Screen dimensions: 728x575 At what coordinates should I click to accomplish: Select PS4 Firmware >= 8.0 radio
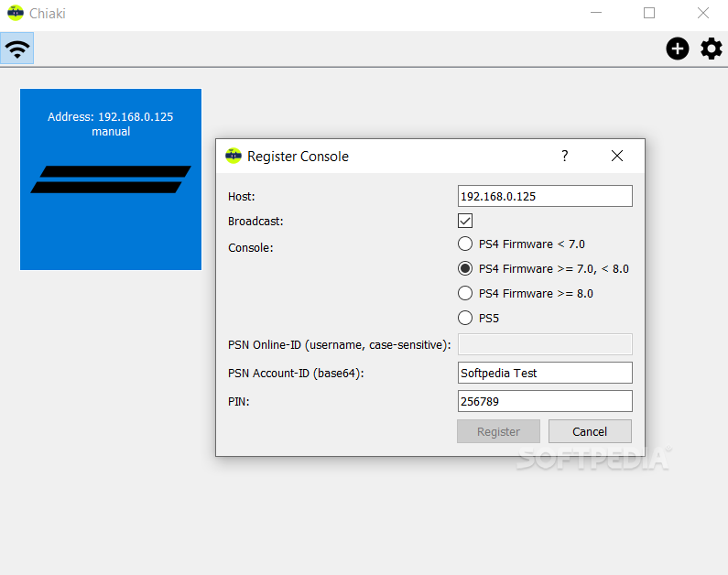465,293
